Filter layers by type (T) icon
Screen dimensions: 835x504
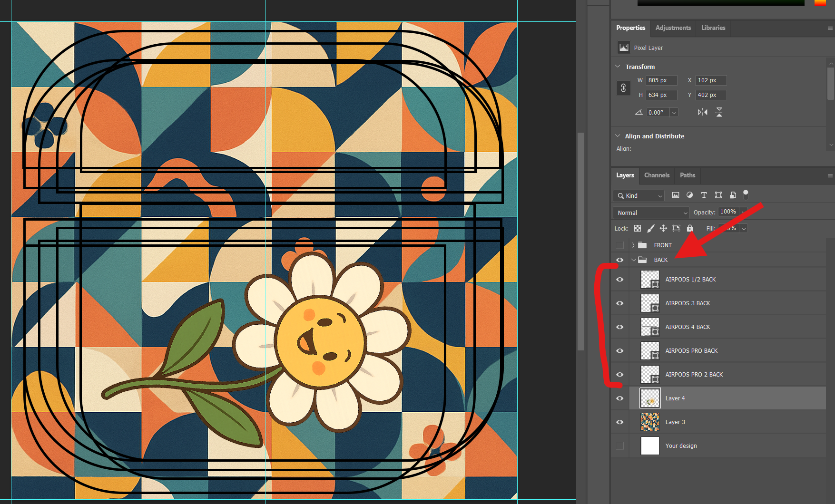pos(704,195)
